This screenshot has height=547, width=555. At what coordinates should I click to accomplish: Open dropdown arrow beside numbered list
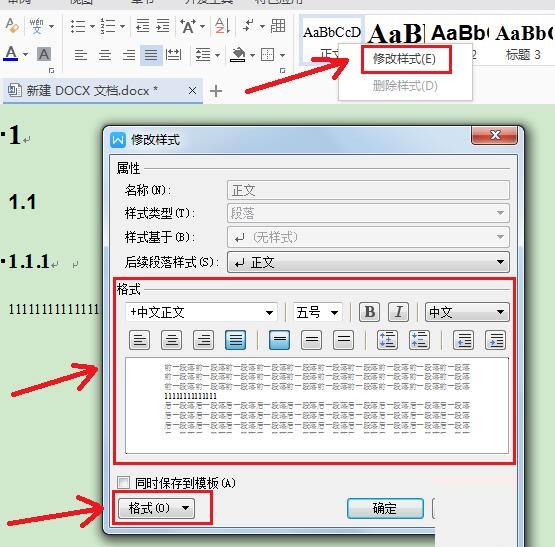click(x=122, y=26)
